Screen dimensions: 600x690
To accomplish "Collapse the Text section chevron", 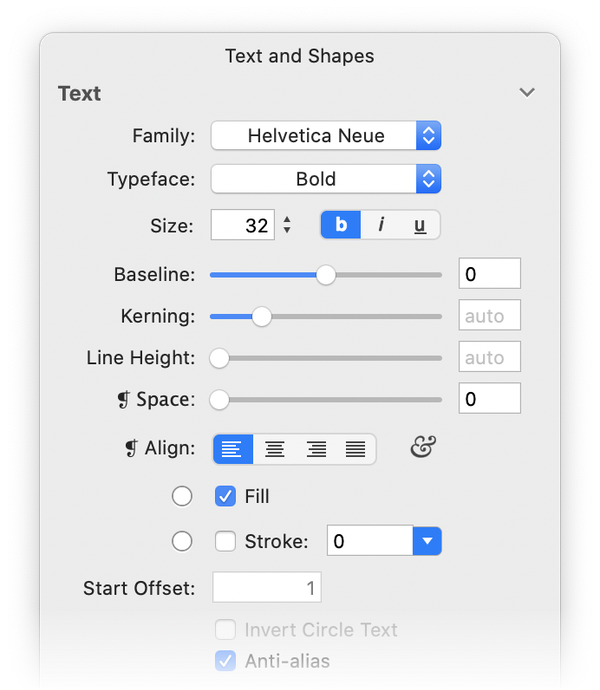I will [x=527, y=93].
